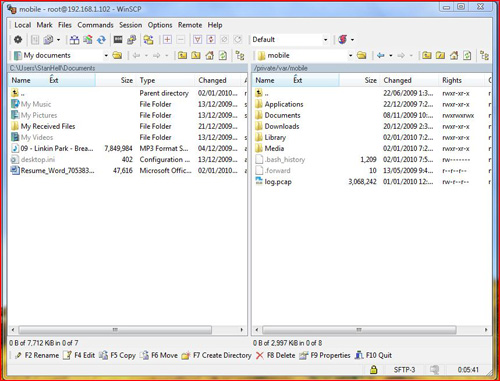The image size is (500, 381).
Task: Click the F2 Rename button
Action: (37, 355)
